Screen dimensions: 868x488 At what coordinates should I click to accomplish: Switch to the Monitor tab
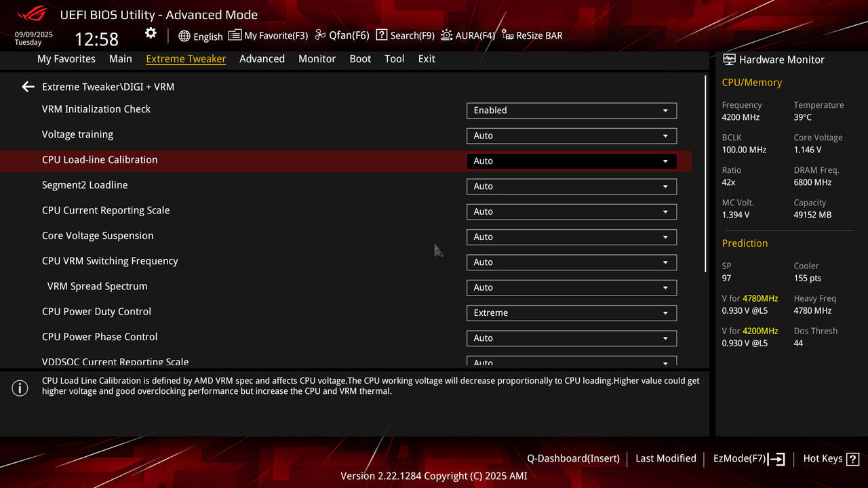click(317, 59)
